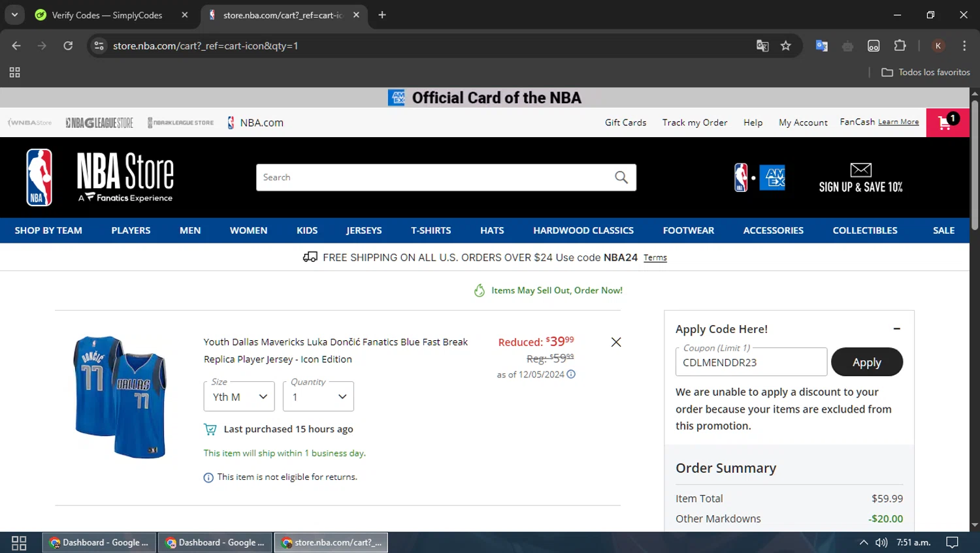Viewport: 980px width, 553px height.
Task: Open the JERSEYS menu
Action: pyautogui.click(x=364, y=230)
